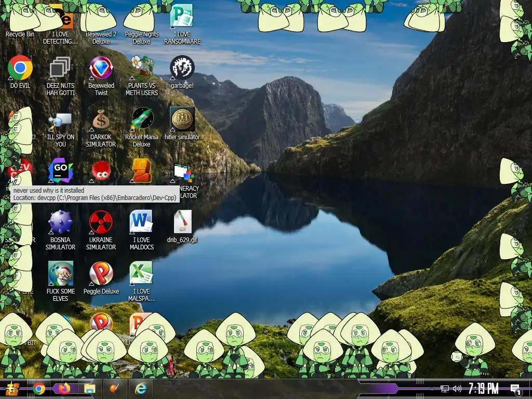Open the Bejeweled Twist shortcut
532x399 pixels.
[x=101, y=75]
